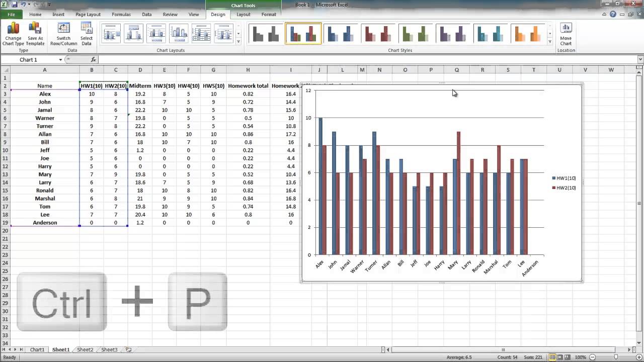Choose the green chart style
This screenshot has width=644, height=362.
coord(415,34)
